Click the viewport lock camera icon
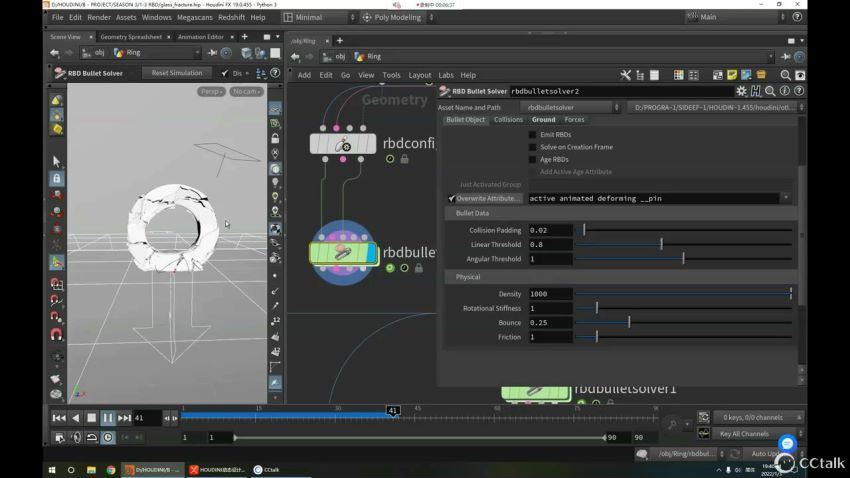This screenshot has height=478, width=850. coord(275,139)
